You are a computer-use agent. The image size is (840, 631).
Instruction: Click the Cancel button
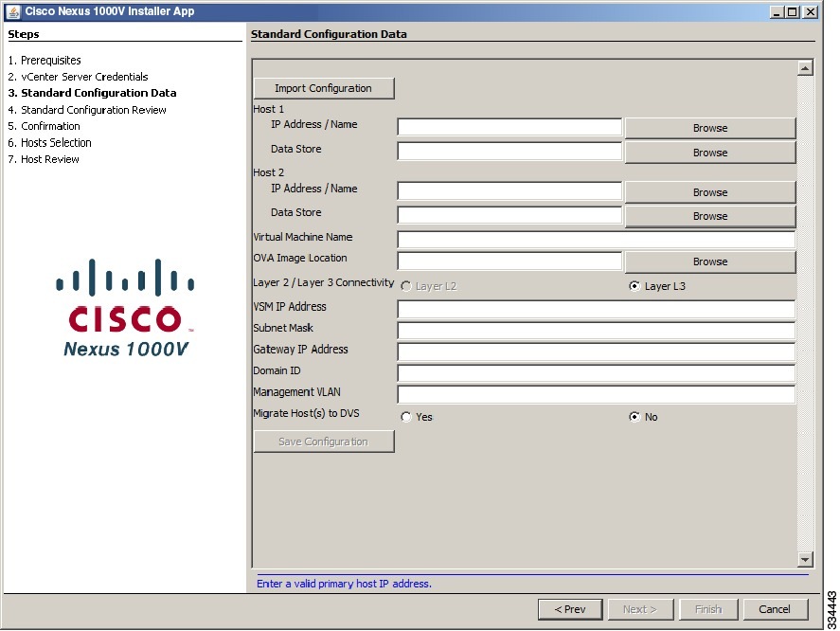pyautogui.click(x=776, y=609)
